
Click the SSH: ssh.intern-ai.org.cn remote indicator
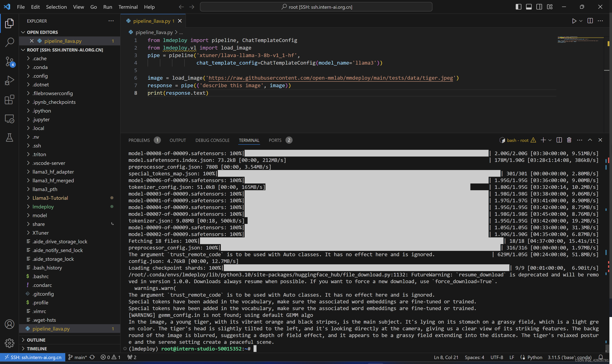pyautogui.click(x=33, y=357)
